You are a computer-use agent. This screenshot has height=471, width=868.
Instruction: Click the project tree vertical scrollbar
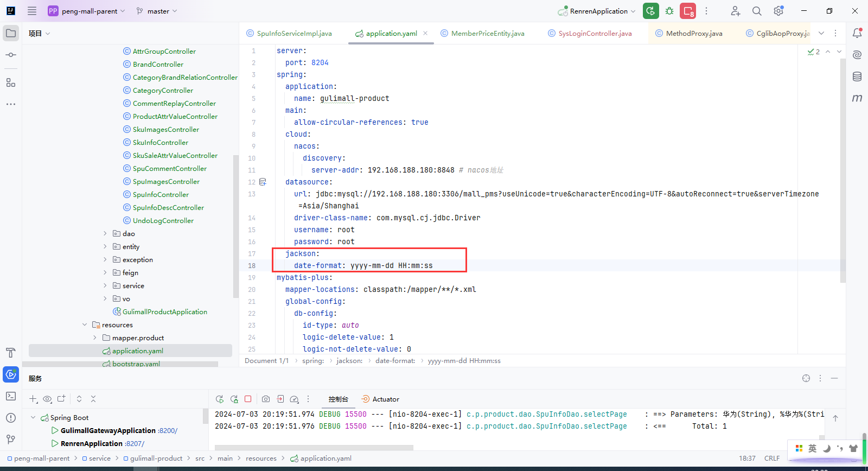pyautogui.click(x=235, y=226)
